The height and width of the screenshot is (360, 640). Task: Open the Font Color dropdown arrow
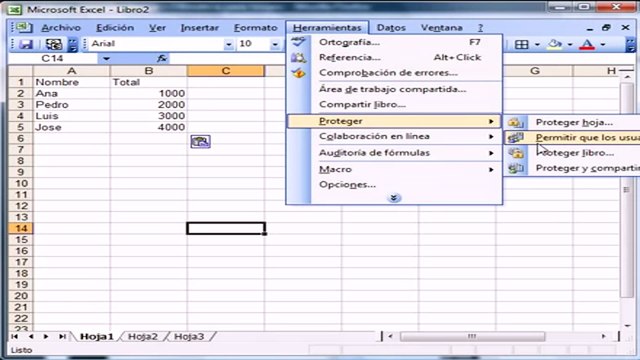tap(603, 44)
